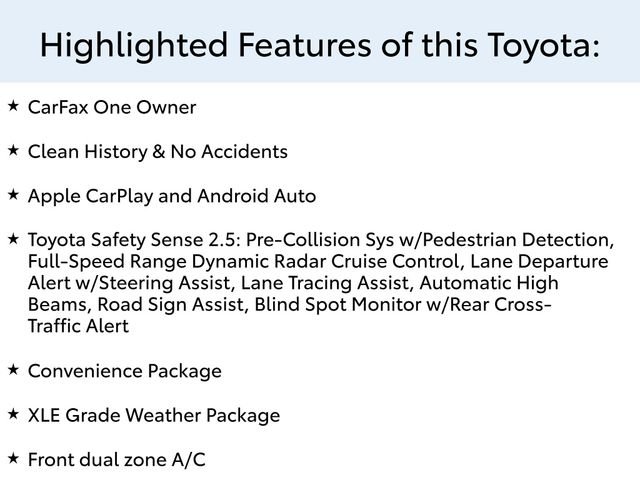This screenshot has width=640, height=480.
Task: Click the Traffic Alert text
Action: (78, 326)
